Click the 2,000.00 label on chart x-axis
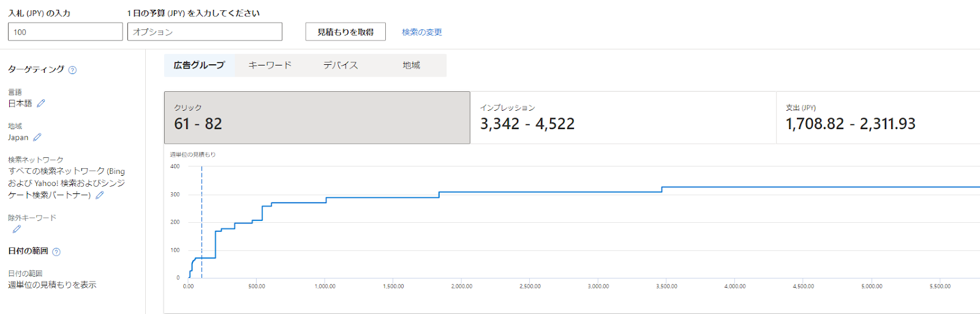980x314 pixels. (462, 286)
